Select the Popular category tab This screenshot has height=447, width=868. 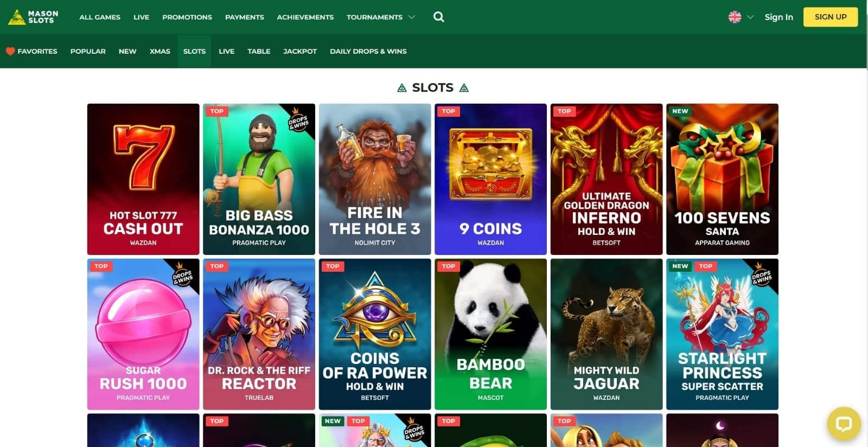coord(88,51)
